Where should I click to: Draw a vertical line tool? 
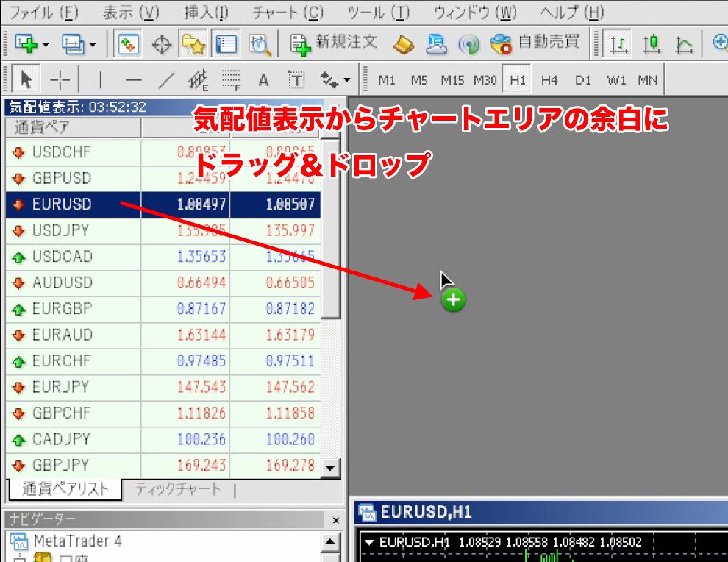[100, 80]
